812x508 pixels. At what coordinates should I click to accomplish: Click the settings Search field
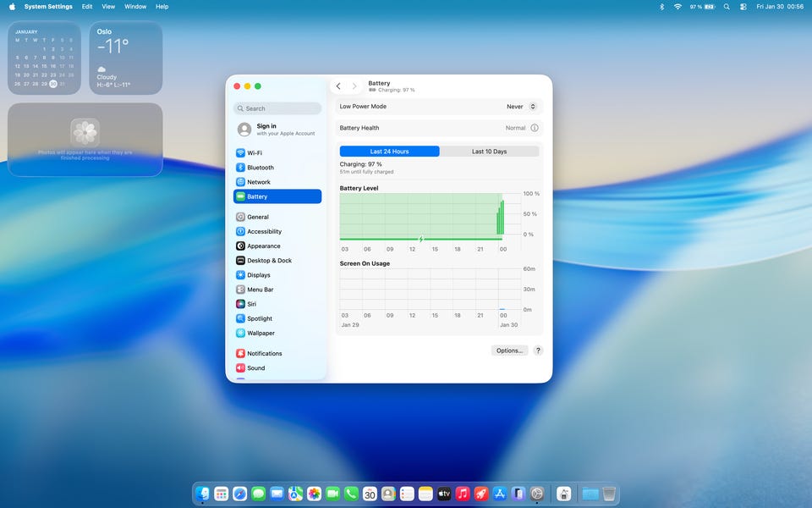[x=277, y=108]
